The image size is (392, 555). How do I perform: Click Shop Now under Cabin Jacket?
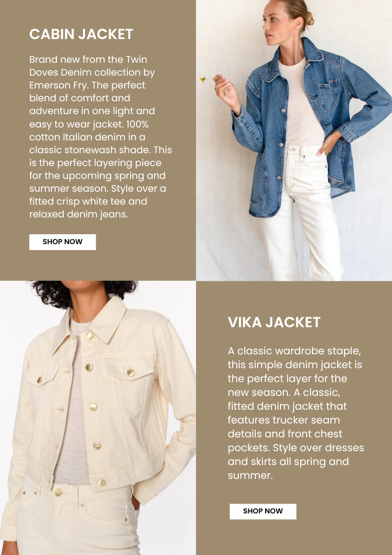pos(63,242)
